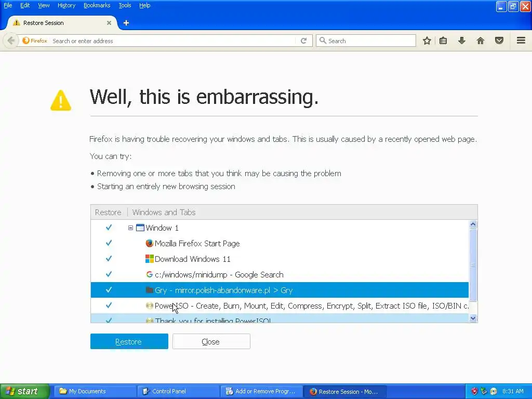Open the Windows start button

pos(24,391)
